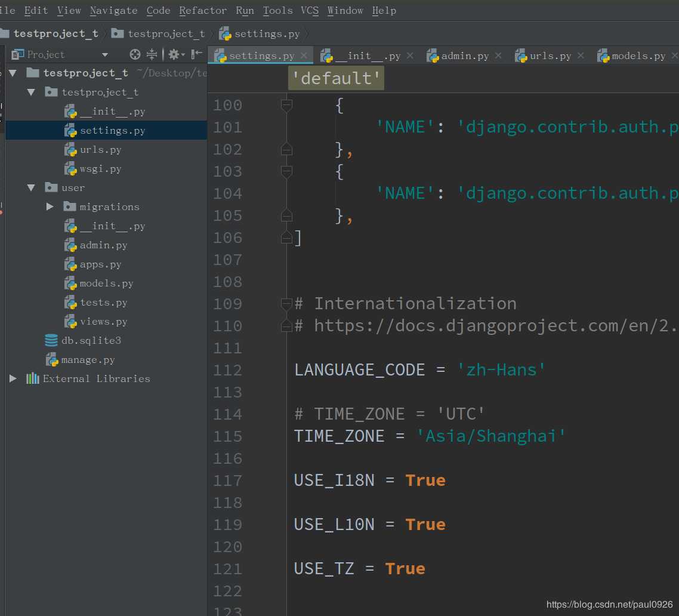Click the db.sqlite3 database icon
The width and height of the screenshot is (679, 616).
[51, 340]
